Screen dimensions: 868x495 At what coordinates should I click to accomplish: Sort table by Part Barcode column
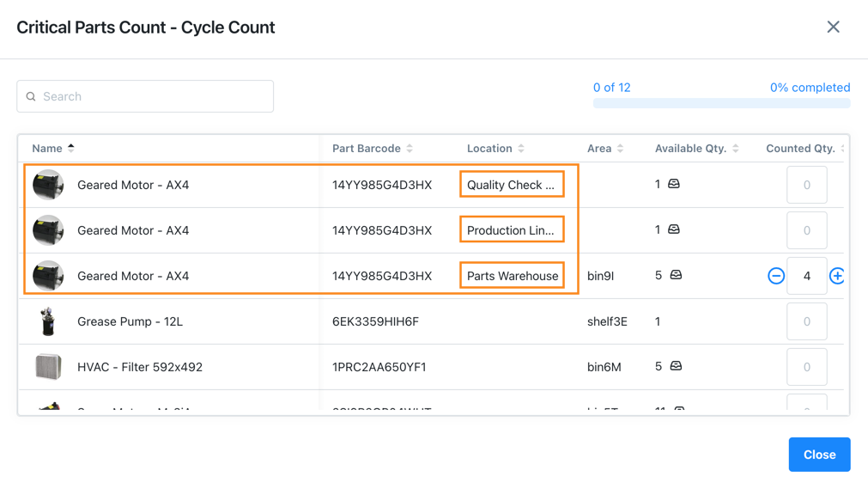click(372, 148)
